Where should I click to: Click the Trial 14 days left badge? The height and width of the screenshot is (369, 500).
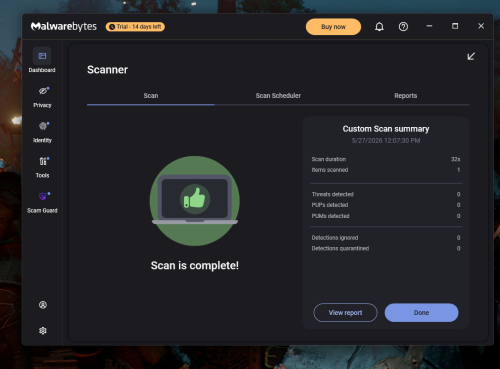[135, 27]
